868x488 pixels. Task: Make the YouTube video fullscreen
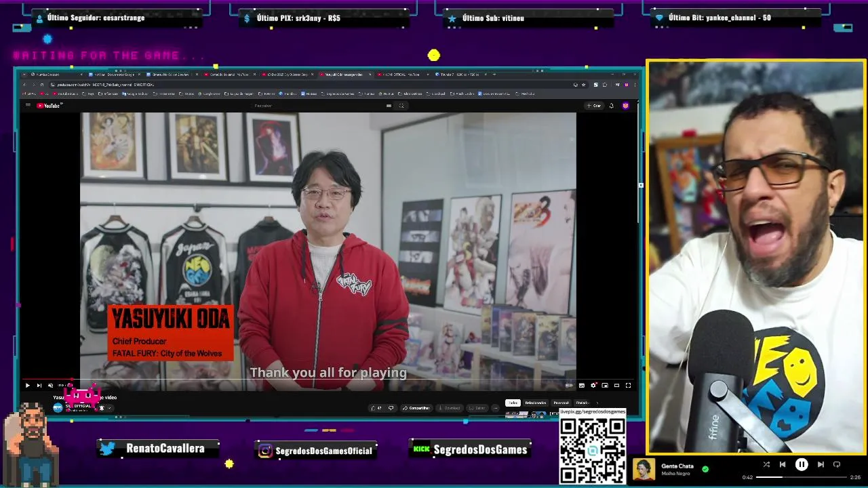(x=628, y=386)
